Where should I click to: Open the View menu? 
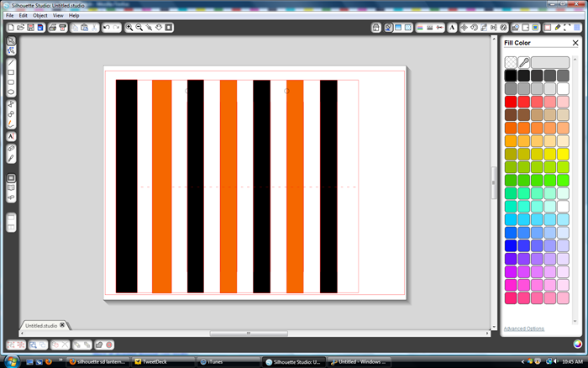click(x=58, y=15)
